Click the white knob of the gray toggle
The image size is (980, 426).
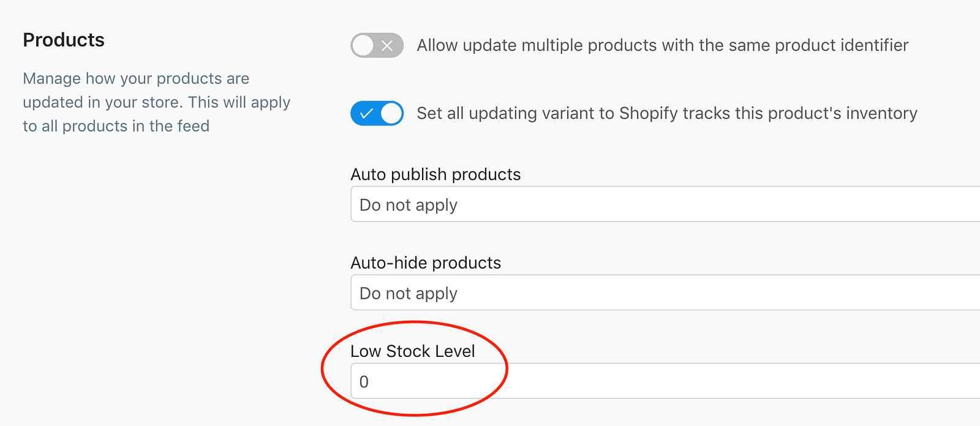(363, 45)
